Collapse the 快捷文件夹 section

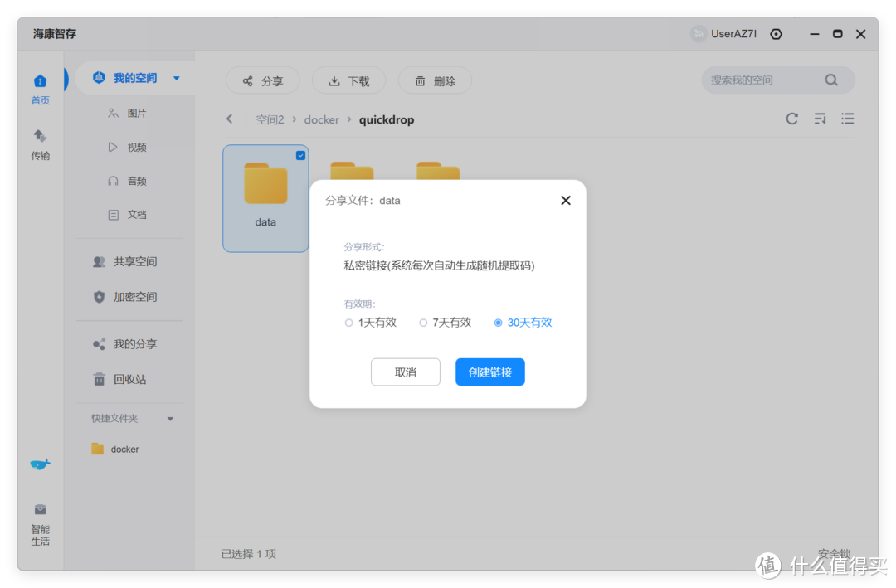click(170, 418)
